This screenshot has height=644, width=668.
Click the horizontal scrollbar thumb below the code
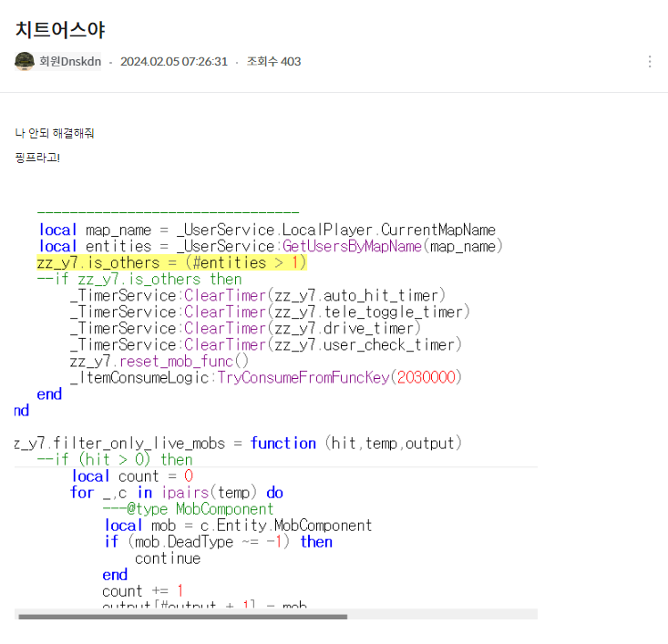pyautogui.click(x=182, y=617)
